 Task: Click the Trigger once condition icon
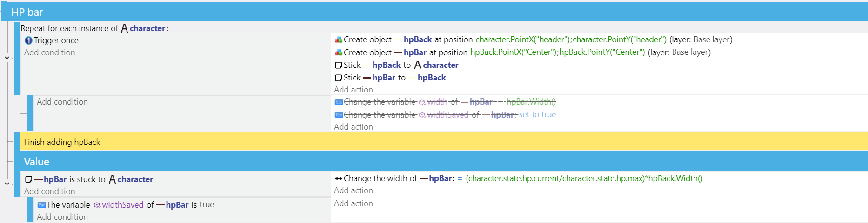coord(28,40)
